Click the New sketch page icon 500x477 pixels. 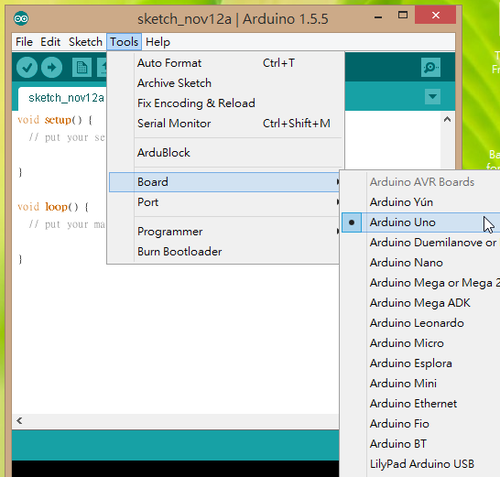[x=82, y=68]
